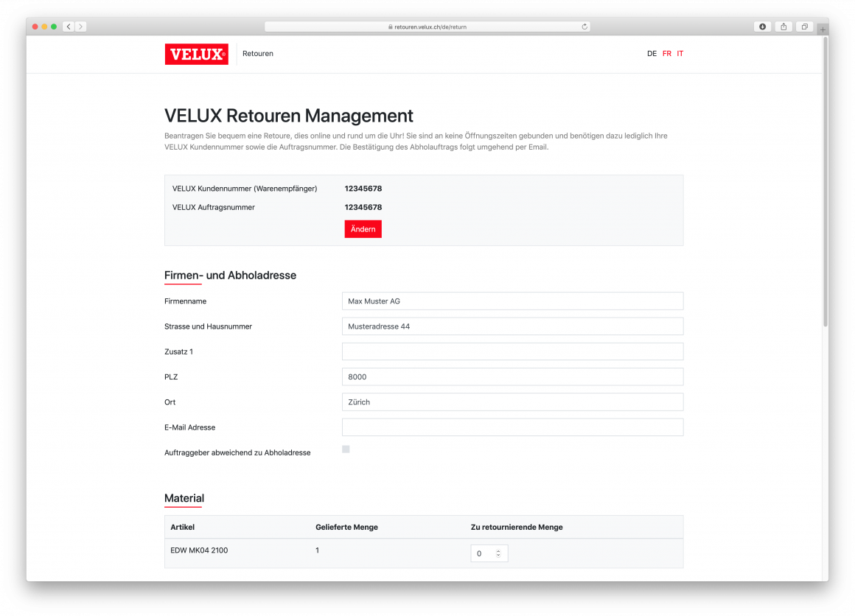Open a new tab with the plus icon

tap(823, 30)
